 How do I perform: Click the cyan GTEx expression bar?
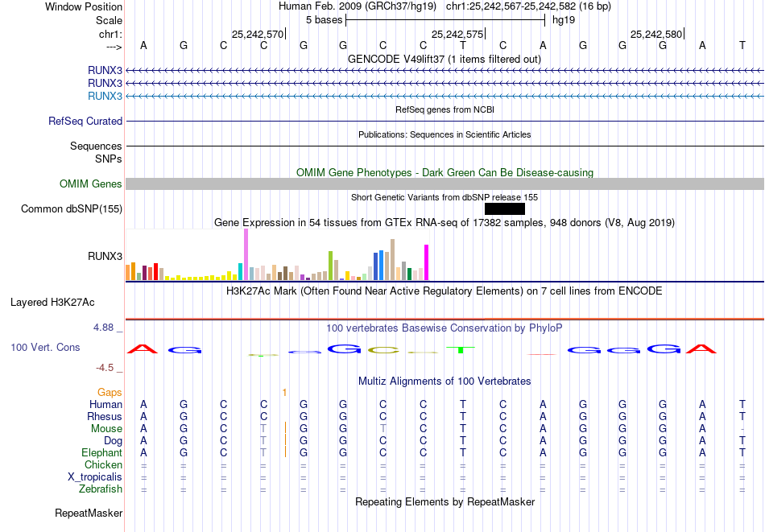(241, 271)
